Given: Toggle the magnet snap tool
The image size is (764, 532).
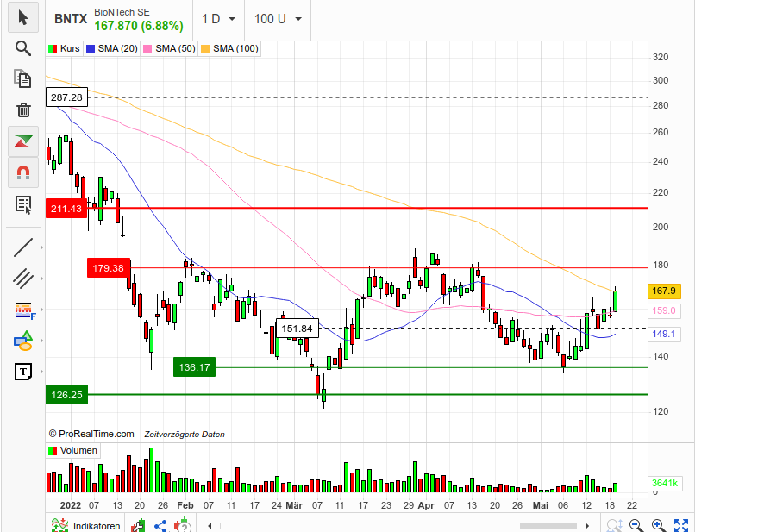Looking at the screenshot, I should coord(23,172).
